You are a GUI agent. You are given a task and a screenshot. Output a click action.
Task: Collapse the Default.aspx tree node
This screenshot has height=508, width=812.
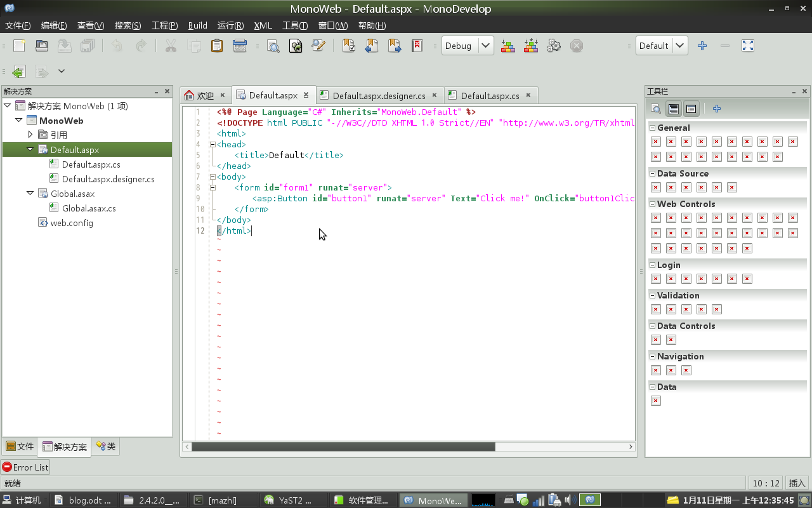click(x=30, y=149)
